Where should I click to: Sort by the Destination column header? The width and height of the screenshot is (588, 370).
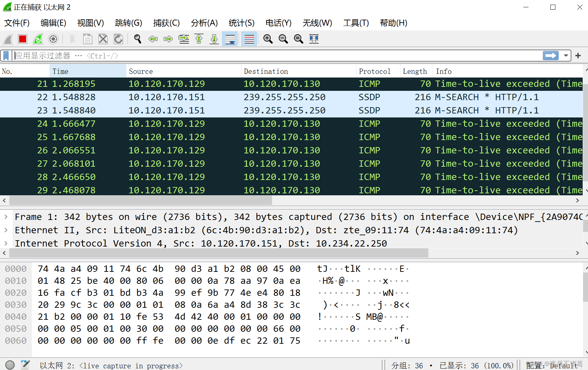pos(299,72)
